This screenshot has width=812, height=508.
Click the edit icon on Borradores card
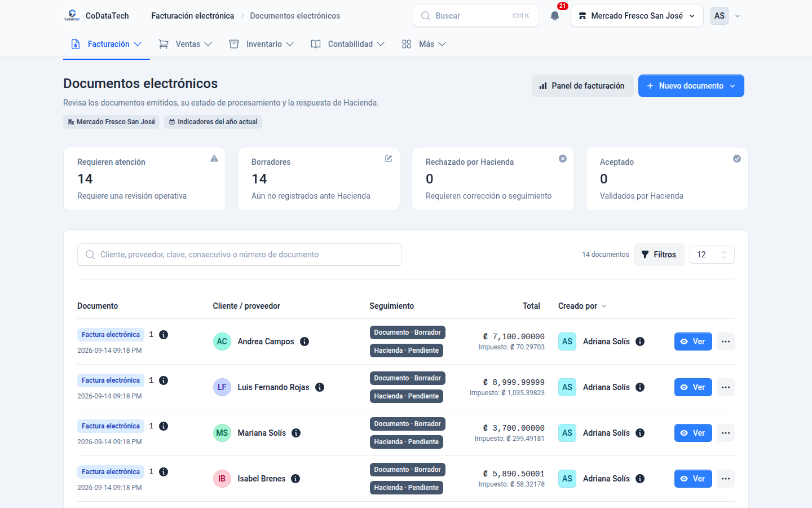(389, 159)
